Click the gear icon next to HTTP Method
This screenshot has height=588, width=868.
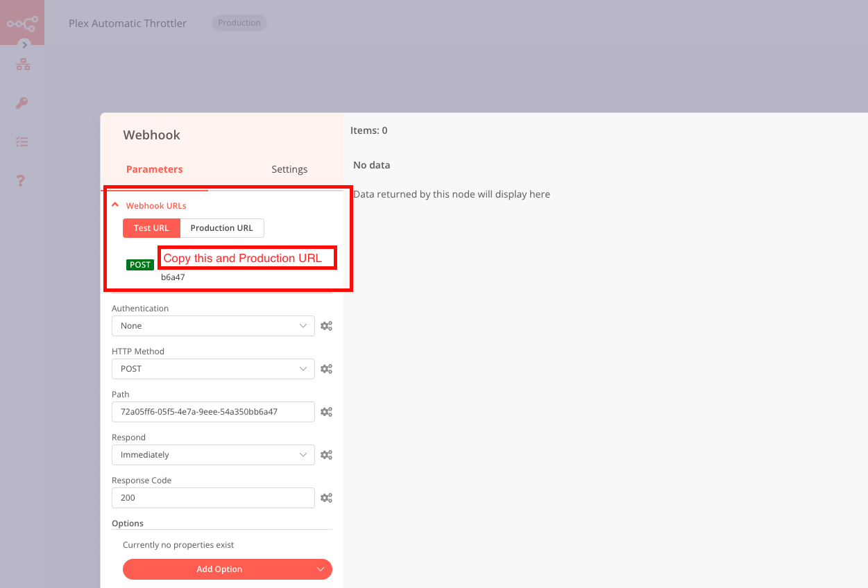click(326, 369)
